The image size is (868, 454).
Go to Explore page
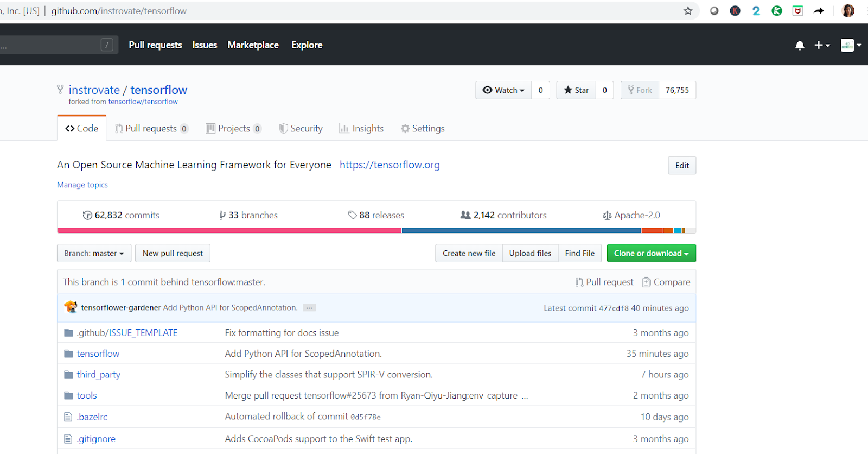(x=307, y=45)
